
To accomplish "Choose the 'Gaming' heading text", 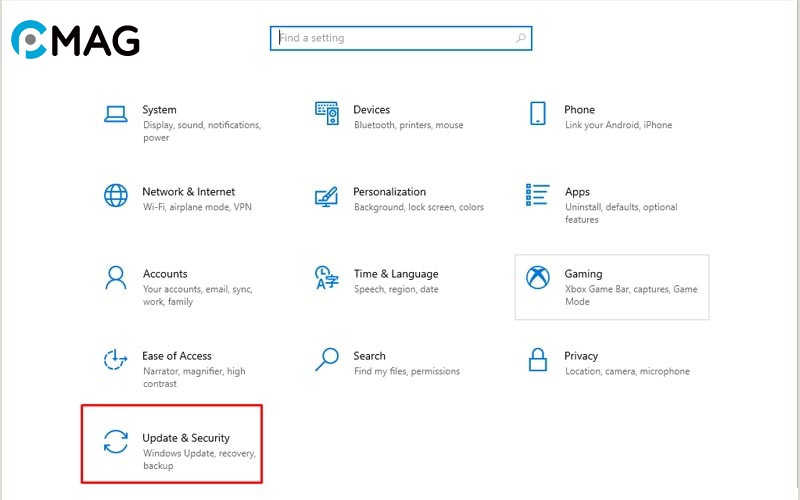I will tap(583, 274).
